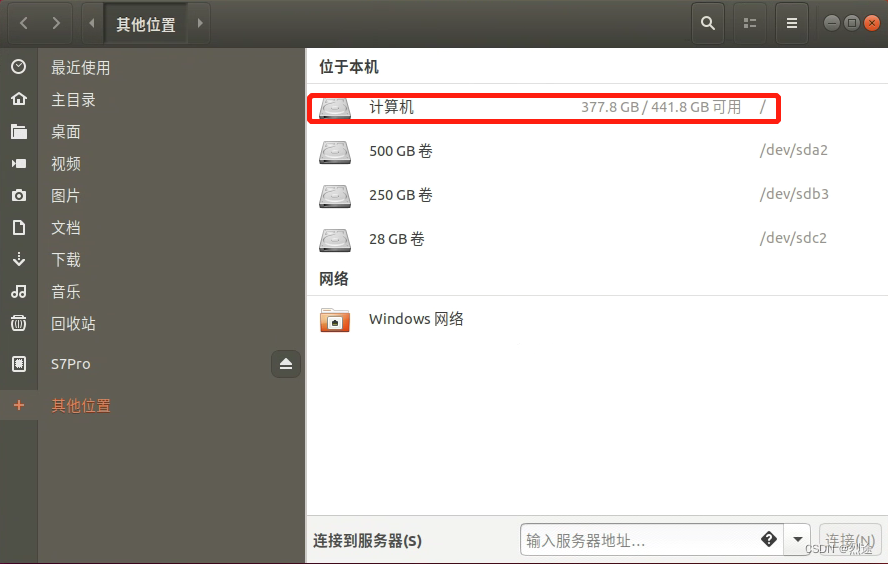
Task: Click the 计算机 drive icon
Action: tap(335, 108)
